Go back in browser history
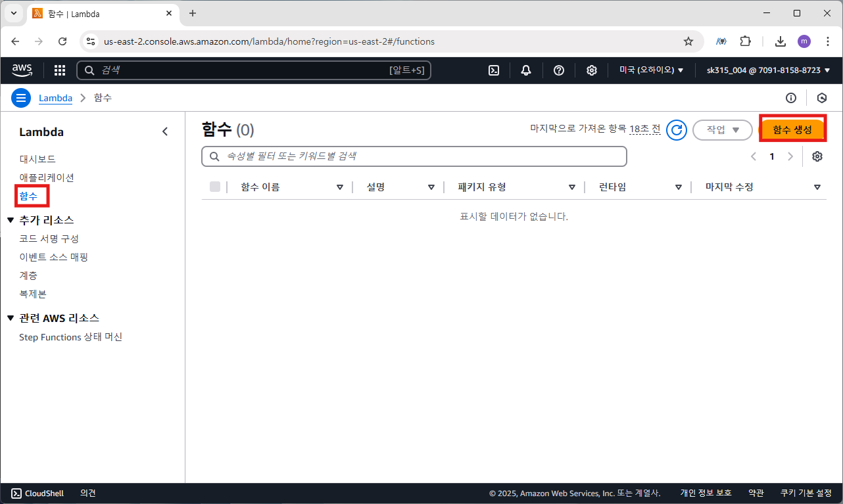The width and height of the screenshot is (843, 504). (15, 41)
